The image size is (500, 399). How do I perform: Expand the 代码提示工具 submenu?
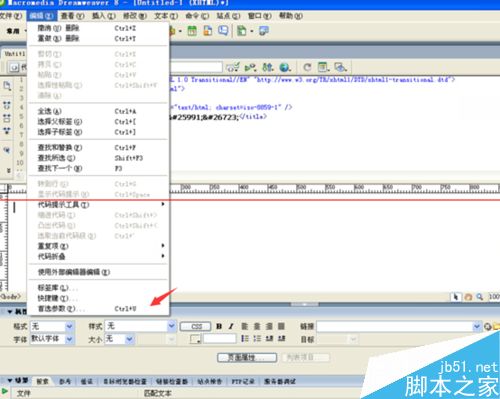[98, 204]
